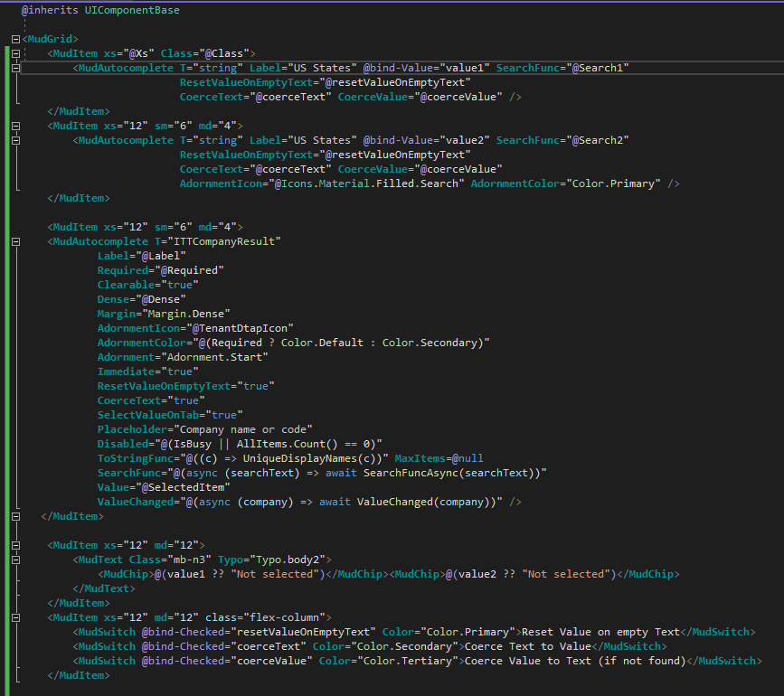This screenshot has height=696, width=784.
Task: Collapse the MudItem containing MudText
Action: (x=15, y=546)
